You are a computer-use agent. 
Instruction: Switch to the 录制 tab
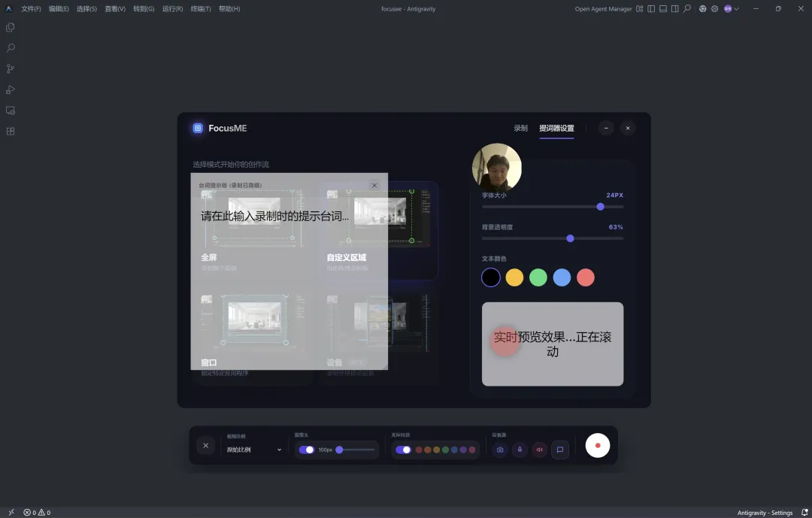tap(520, 128)
